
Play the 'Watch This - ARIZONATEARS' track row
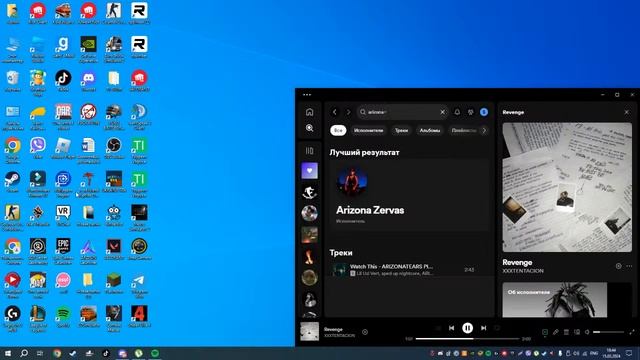coord(409,269)
